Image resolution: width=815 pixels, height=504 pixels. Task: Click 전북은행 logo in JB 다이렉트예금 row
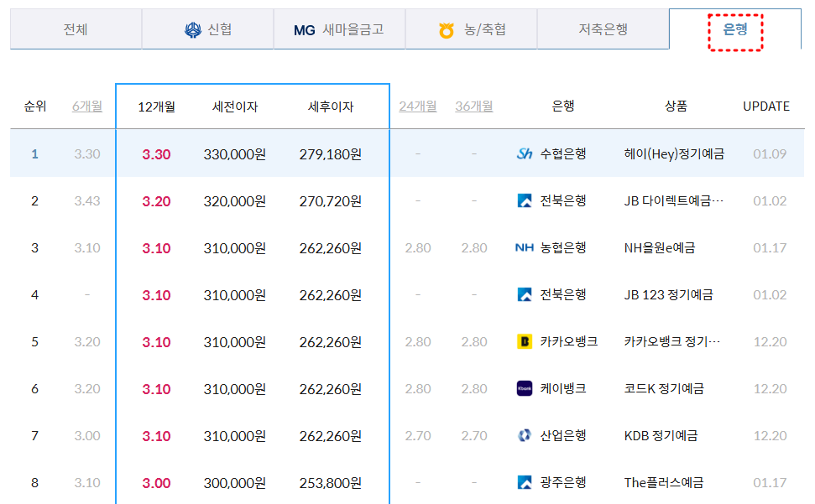(x=525, y=200)
